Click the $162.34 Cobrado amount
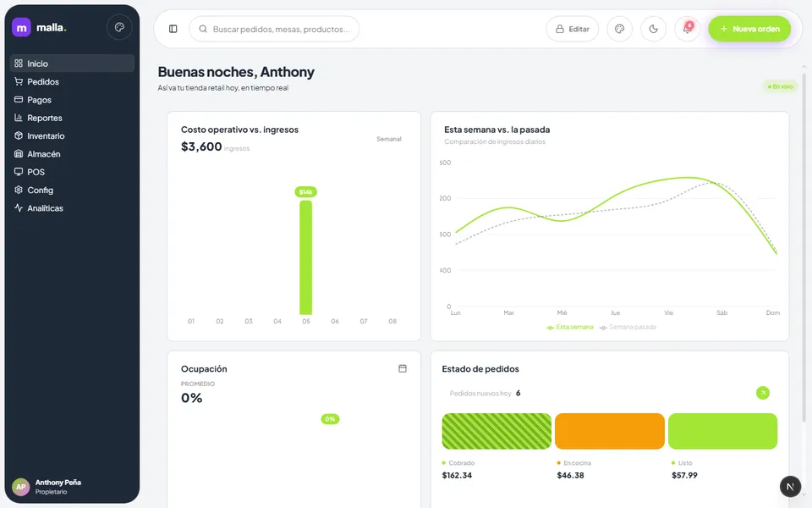The width and height of the screenshot is (812, 508). point(457,475)
